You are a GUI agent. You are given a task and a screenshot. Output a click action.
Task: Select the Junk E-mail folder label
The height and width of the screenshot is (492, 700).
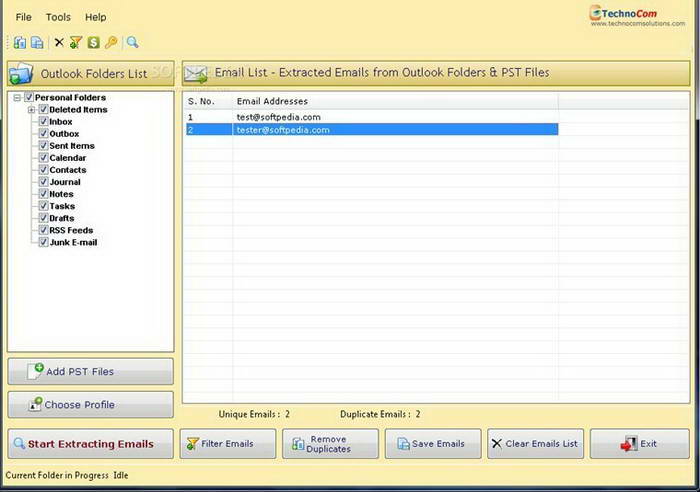pos(73,242)
